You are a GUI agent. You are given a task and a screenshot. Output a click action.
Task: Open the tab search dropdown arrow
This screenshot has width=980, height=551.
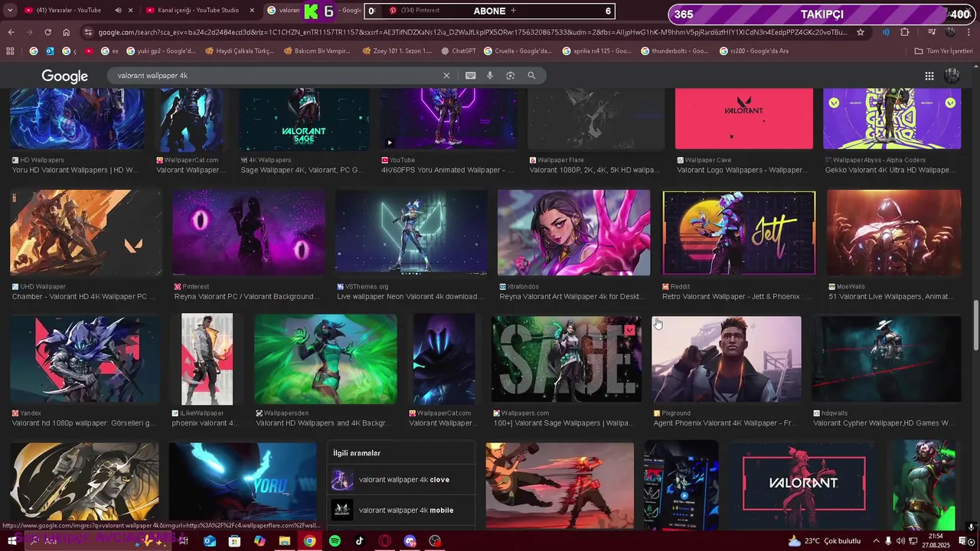pyautogui.click(x=10, y=11)
